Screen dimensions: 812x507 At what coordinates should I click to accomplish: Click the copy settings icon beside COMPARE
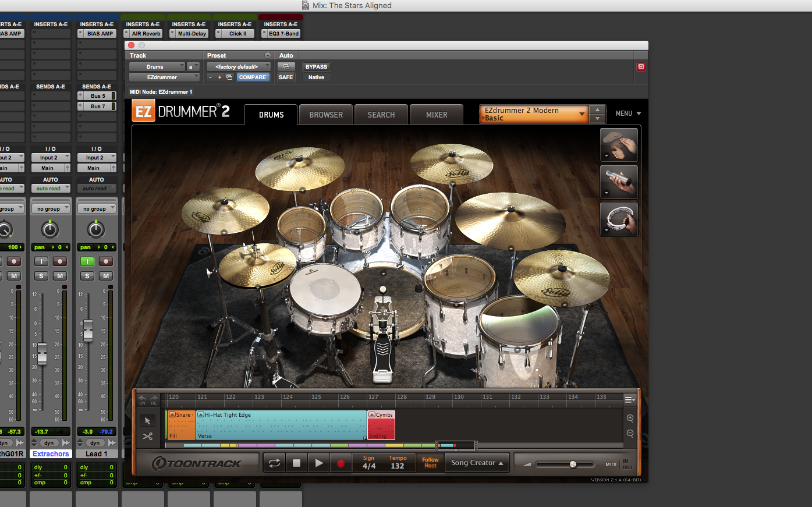(x=229, y=77)
